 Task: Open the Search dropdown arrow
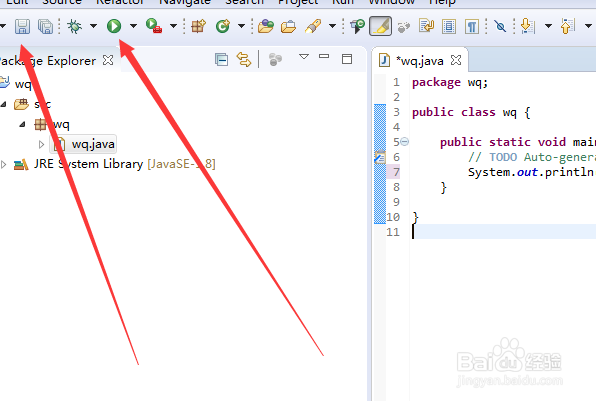click(332, 26)
